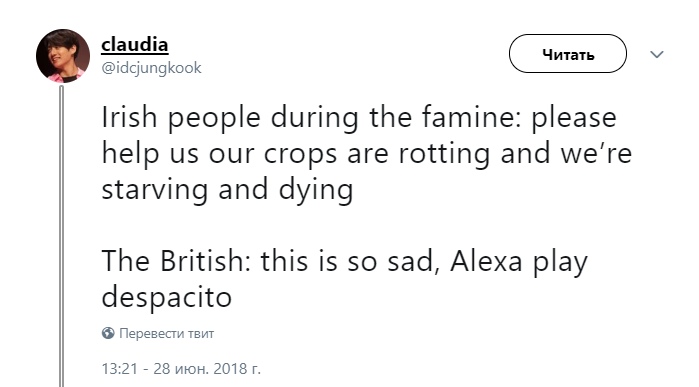Click the "starving and dying" text line

click(x=227, y=189)
